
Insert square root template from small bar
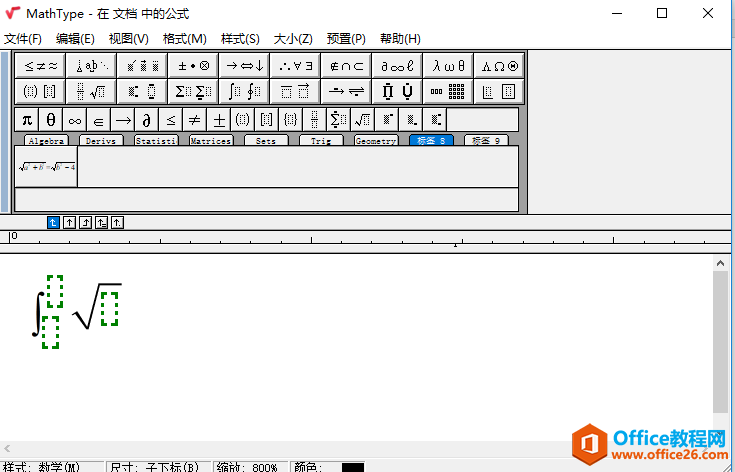[x=362, y=120]
